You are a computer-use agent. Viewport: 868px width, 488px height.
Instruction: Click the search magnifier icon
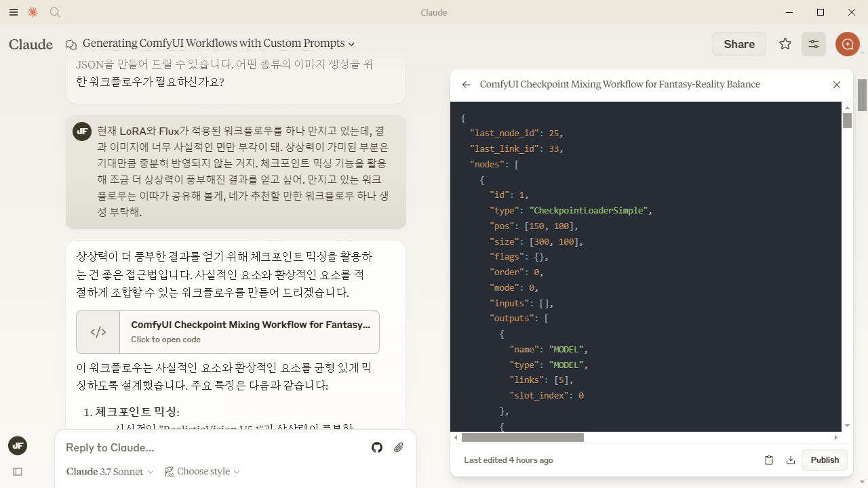coord(56,12)
